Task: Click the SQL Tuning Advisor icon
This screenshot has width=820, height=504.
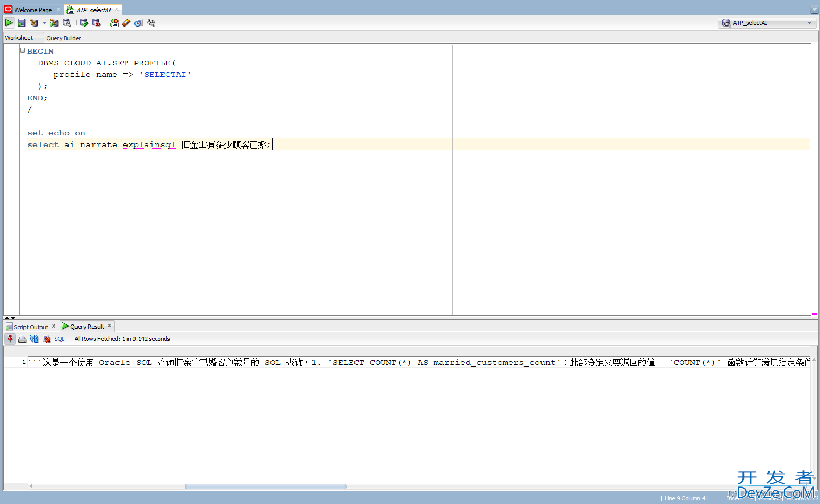Action: coord(67,23)
